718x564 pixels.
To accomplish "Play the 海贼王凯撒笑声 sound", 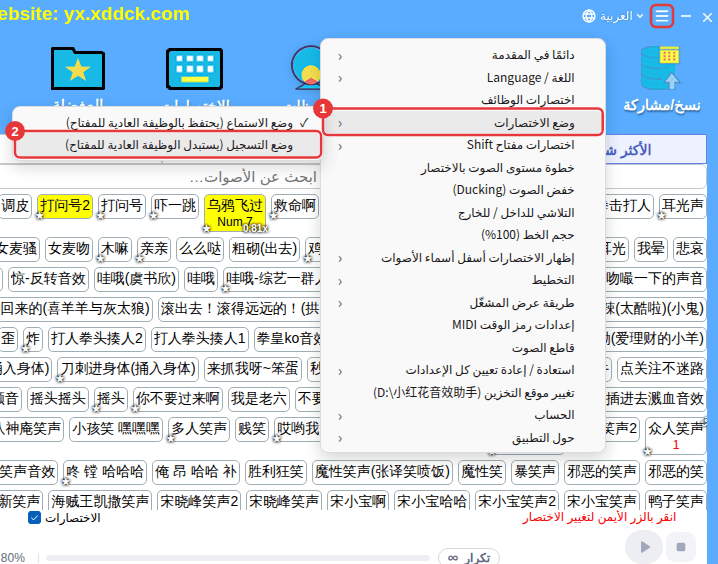I will [100, 502].
